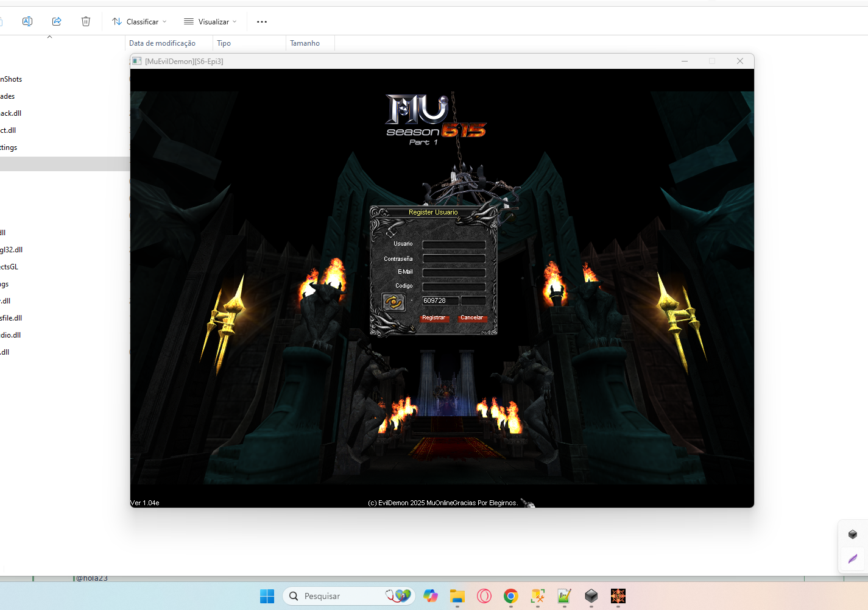868x610 pixels.
Task: Focus the Contraseña input field
Action: (x=454, y=258)
